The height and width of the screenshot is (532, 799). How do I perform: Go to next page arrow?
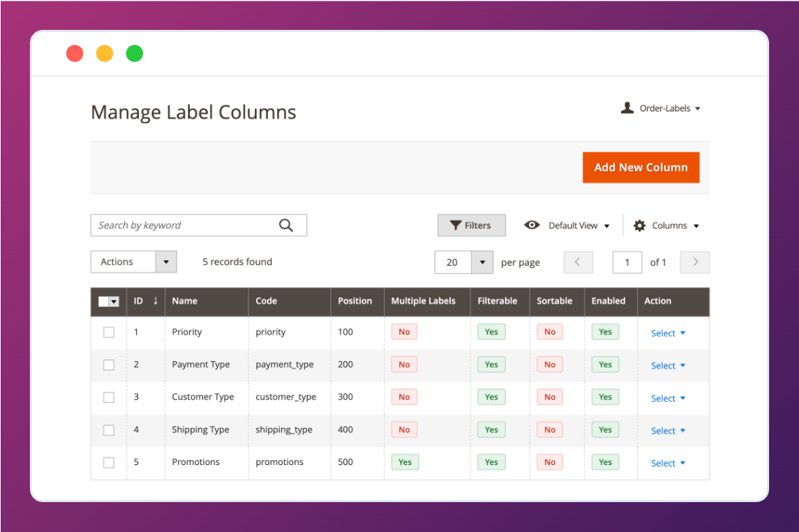[x=695, y=262]
